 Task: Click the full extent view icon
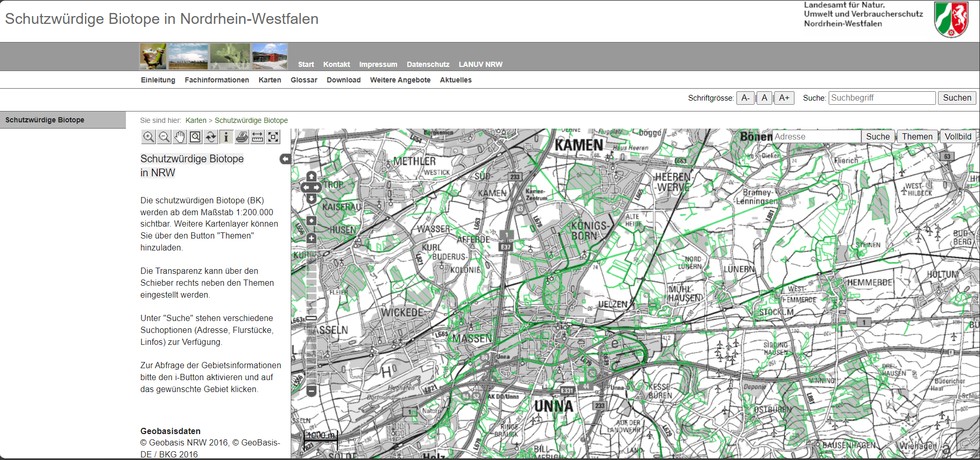point(273,137)
